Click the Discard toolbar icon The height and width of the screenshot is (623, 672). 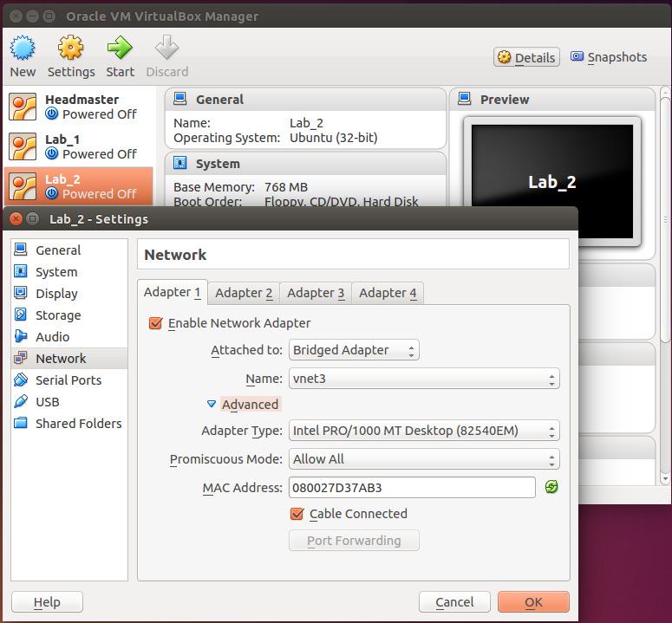(x=166, y=48)
